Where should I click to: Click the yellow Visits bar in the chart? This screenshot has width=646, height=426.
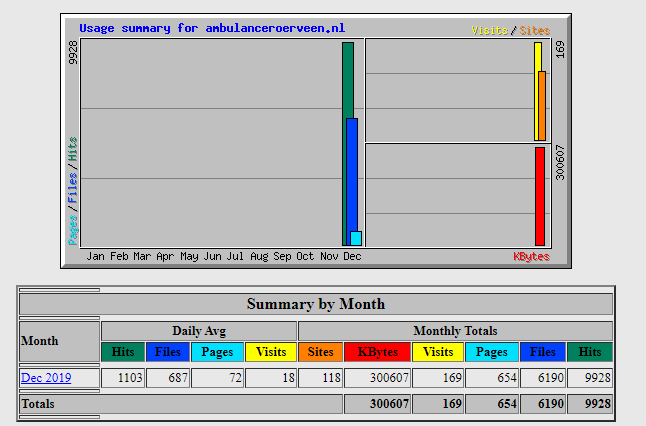pyautogui.click(x=537, y=58)
